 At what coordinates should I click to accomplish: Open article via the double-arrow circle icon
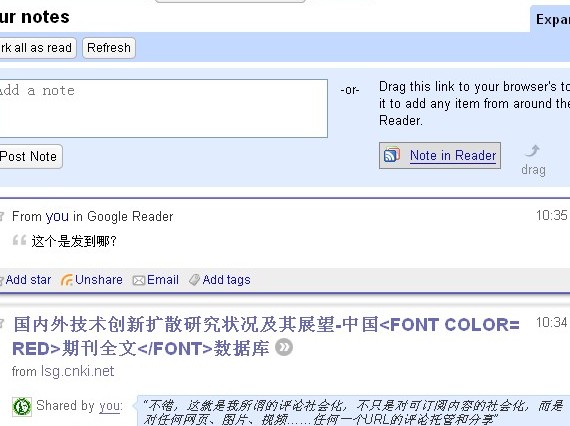click(x=284, y=347)
